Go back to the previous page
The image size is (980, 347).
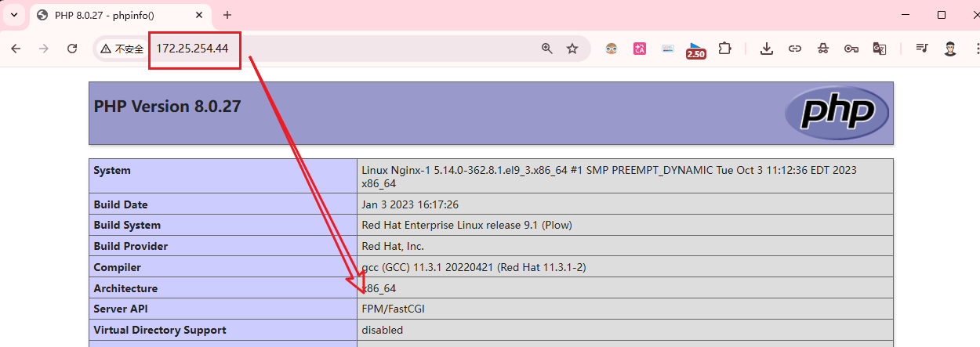coord(16,49)
